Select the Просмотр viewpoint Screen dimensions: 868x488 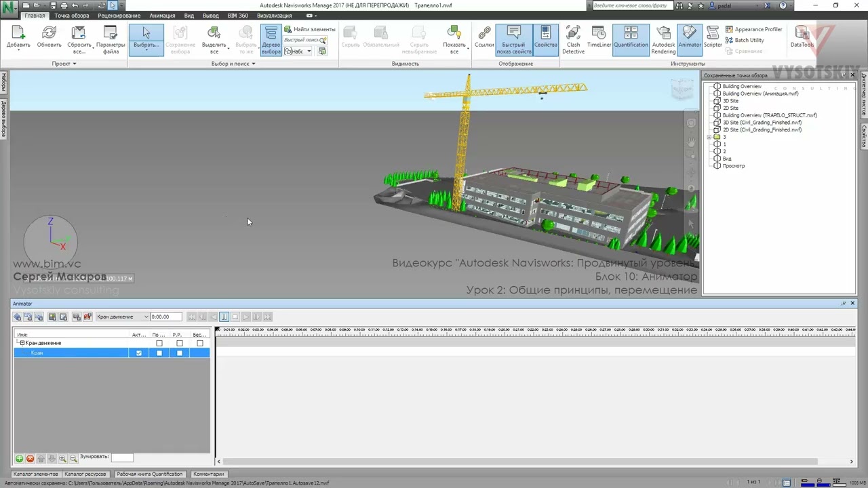(x=734, y=166)
